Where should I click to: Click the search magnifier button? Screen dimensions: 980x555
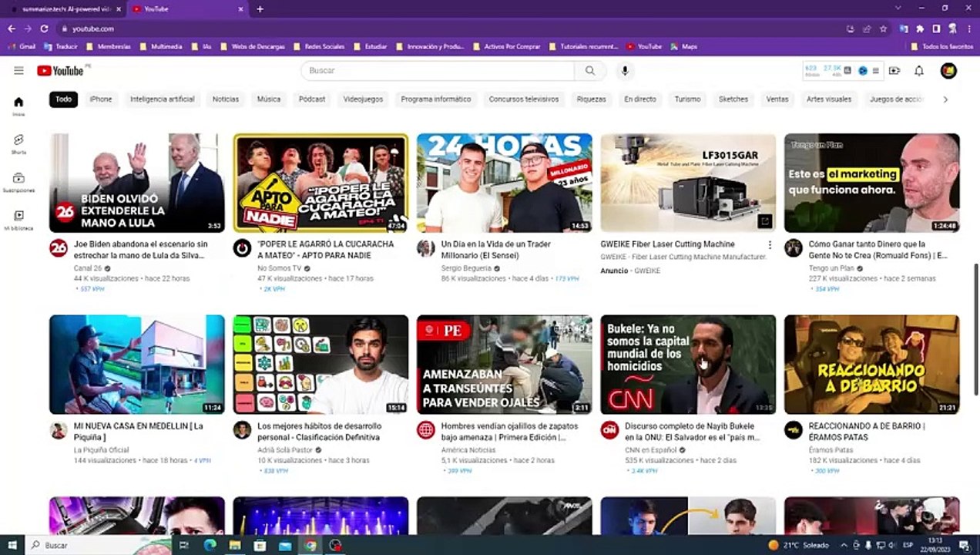pos(589,71)
